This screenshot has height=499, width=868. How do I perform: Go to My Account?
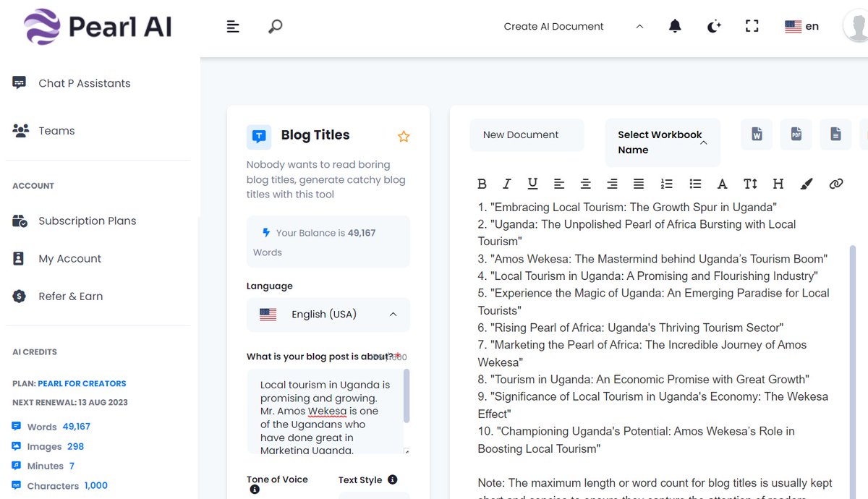point(57,259)
